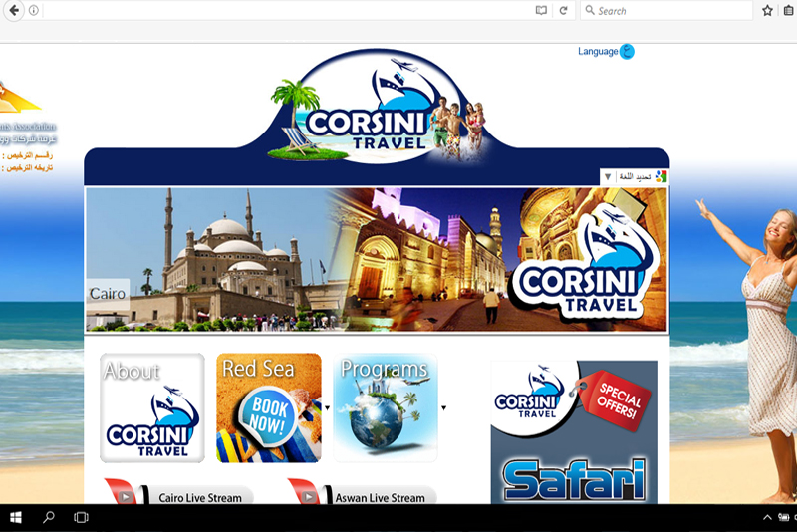Focus the browser Search field
Screen dimensions: 797x532
666,11
